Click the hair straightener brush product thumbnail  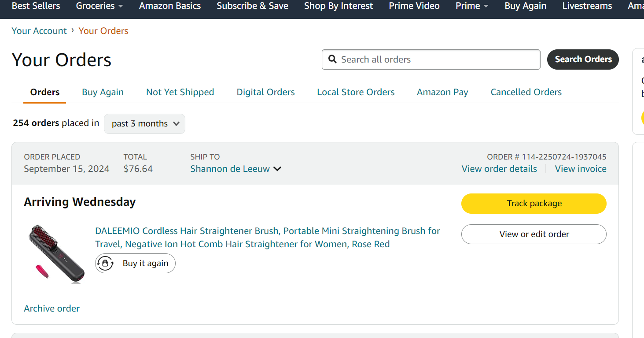tap(56, 253)
